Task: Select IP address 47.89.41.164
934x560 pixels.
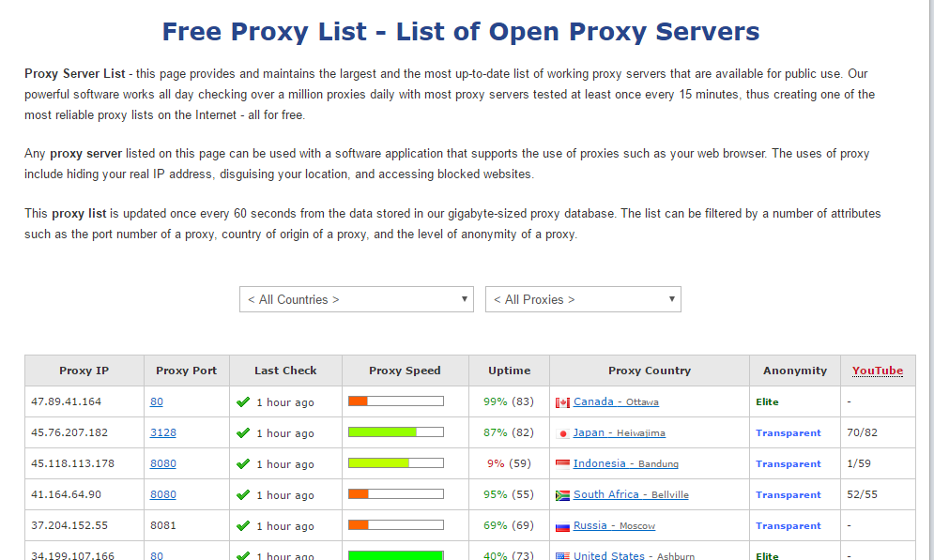Action: click(x=66, y=401)
